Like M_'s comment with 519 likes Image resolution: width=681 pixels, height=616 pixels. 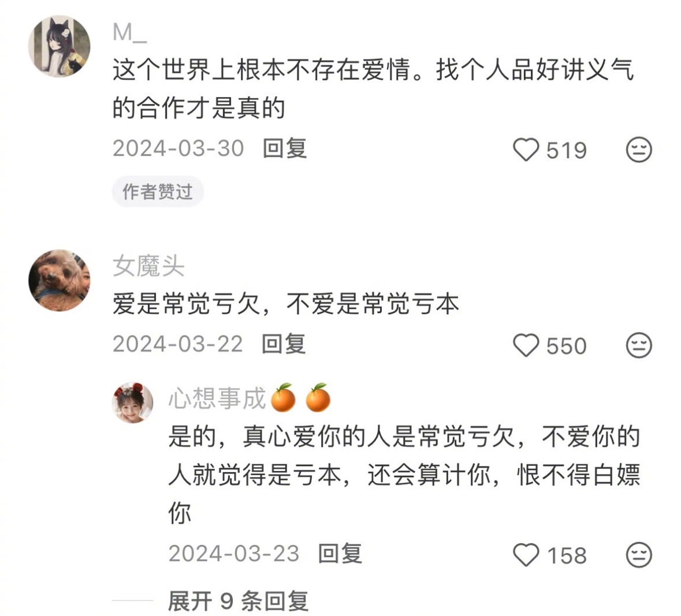click(526, 150)
